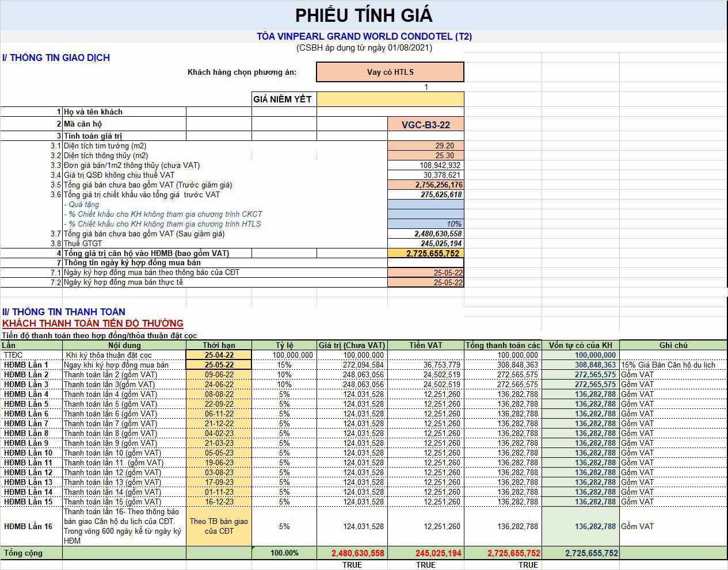Select the deadline '08-08-22'
Screen dimensions: 728x570
click(x=219, y=395)
